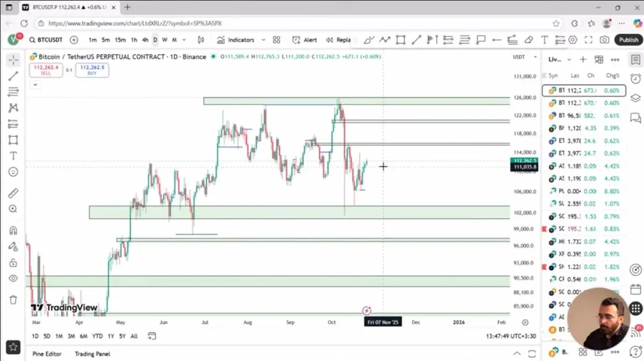Hide all drawings with the eye icon

pos(13,278)
